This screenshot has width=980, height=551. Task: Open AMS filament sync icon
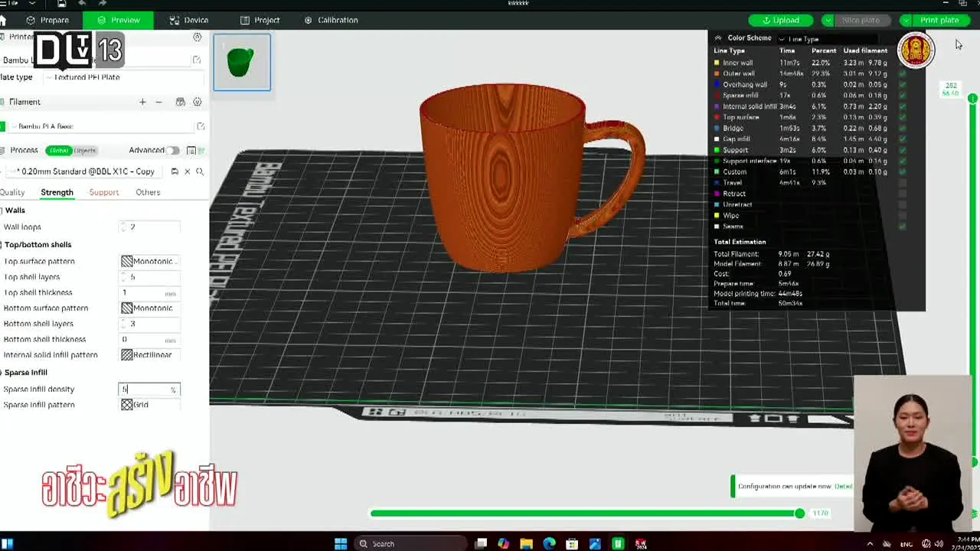point(180,102)
